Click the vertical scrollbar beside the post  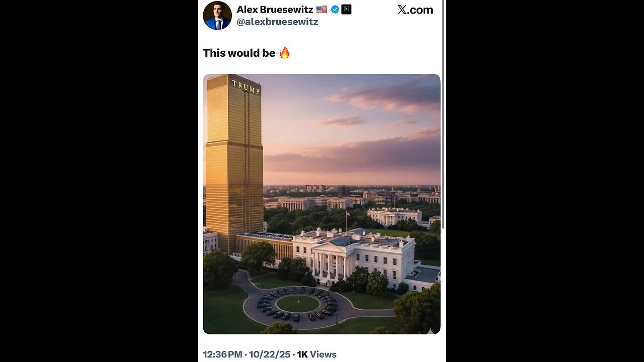tap(443, 116)
